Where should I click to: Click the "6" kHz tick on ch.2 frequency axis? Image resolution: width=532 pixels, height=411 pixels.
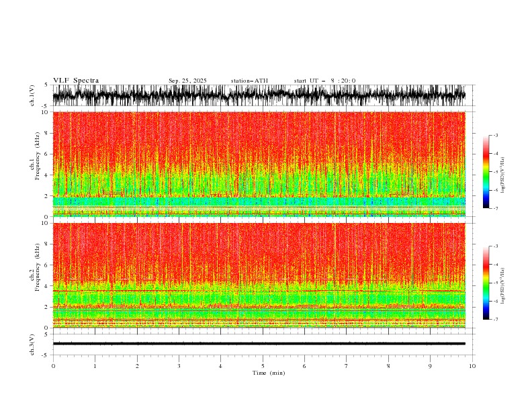point(46,265)
